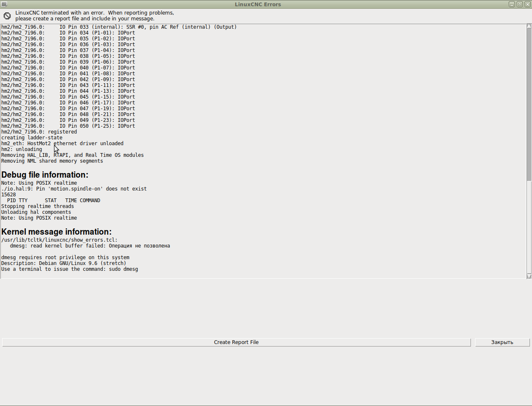Viewport: 532px width, 406px height.
Task: Click the 'sudo dmesg' command line
Action: point(69,269)
